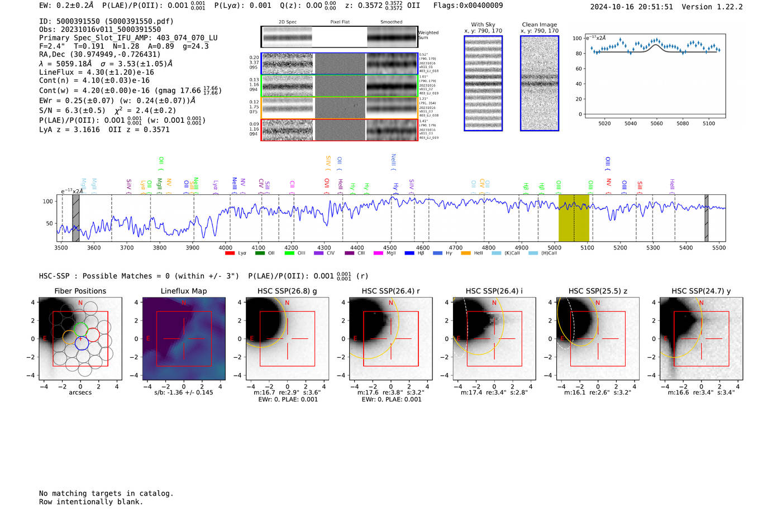The width and height of the screenshot is (782, 532).
Task: Click the Obs: 20231016v011_5000391550 line
Action: click(100, 29)
